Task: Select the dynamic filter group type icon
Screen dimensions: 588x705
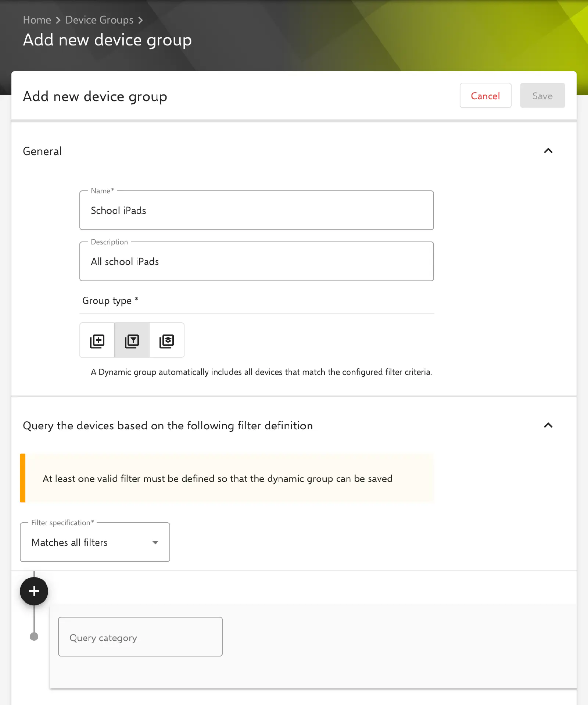Action: coord(132,341)
